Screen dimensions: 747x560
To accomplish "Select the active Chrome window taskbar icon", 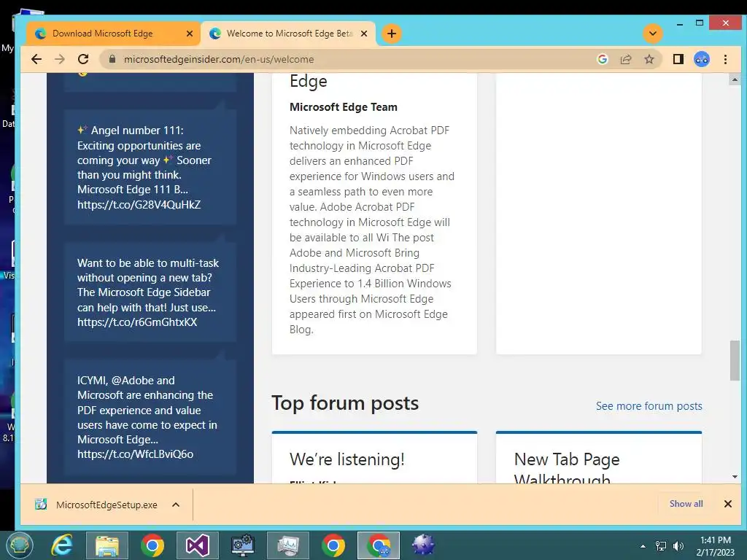I will tap(379, 545).
